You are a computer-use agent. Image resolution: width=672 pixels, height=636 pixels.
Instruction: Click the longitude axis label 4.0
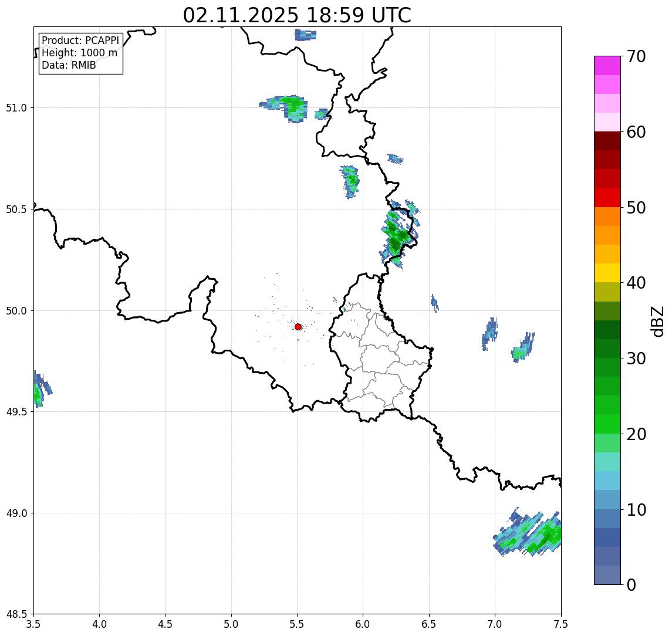(99, 624)
